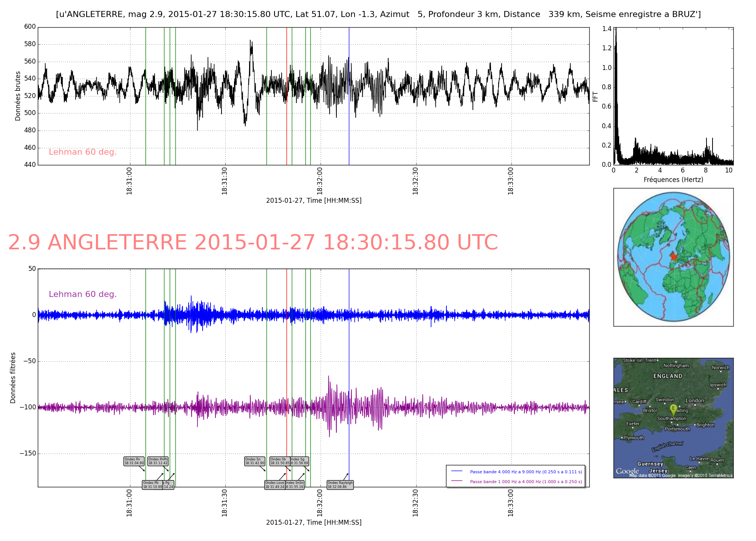The image size is (756, 541).
Task: Click the Ondes Sb annotation box
Action: [x=280, y=461]
